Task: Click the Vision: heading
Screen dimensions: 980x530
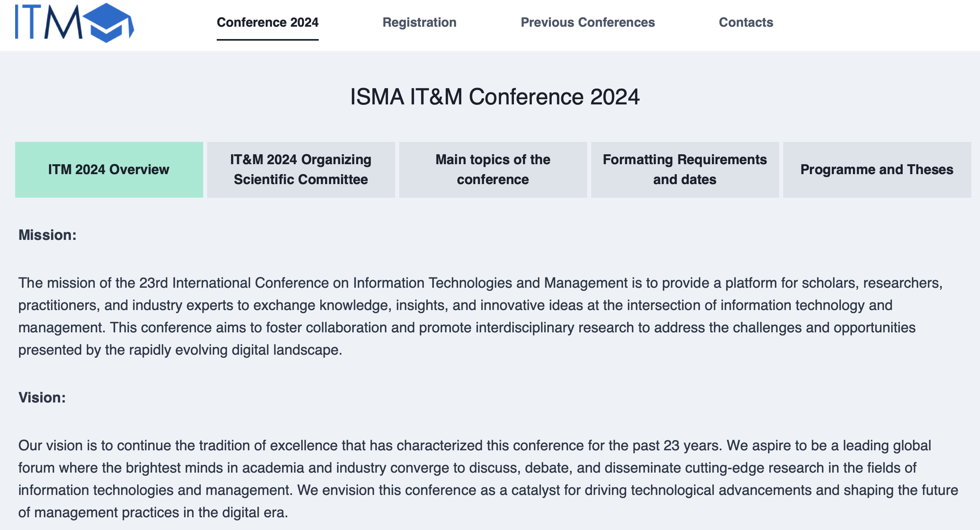Action: pos(42,398)
